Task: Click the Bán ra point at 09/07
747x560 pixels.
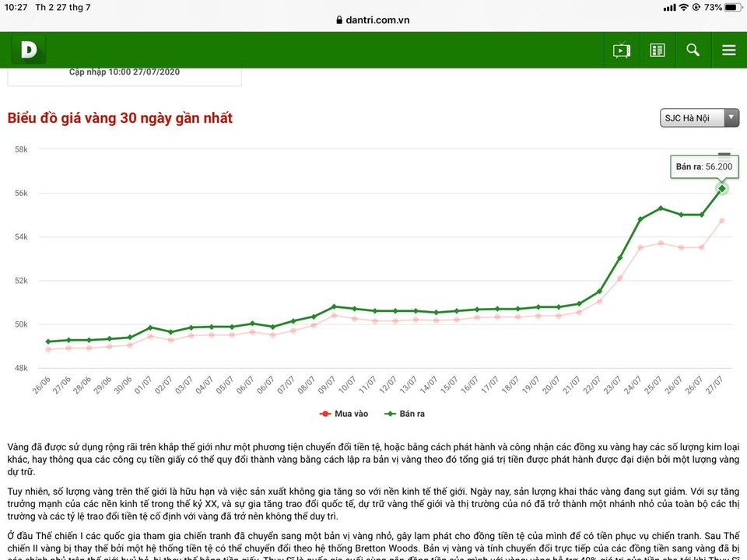Action: point(334,306)
